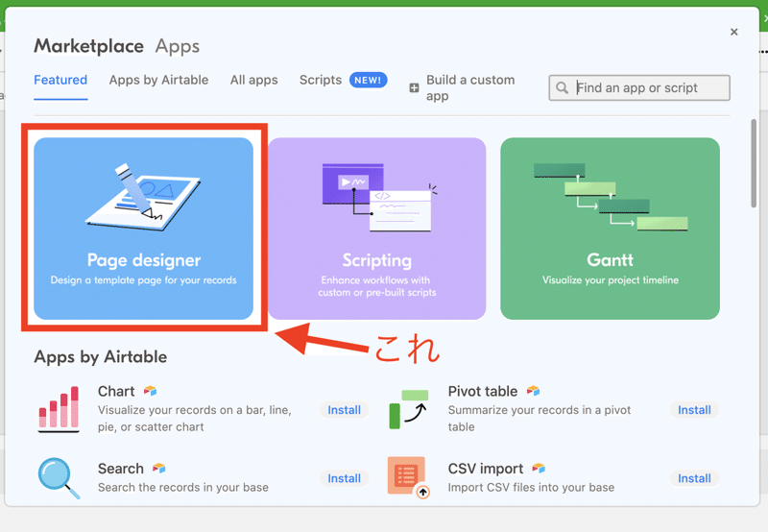This screenshot has width=768, height=532.
Task: Open the Page designer featured card
Action: (x=143, y=229)
